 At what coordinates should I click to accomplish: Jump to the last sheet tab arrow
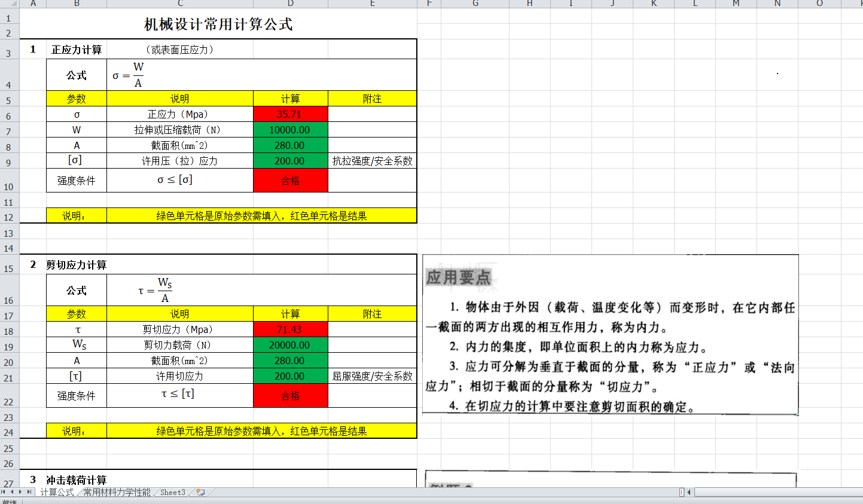coord(29,492)
